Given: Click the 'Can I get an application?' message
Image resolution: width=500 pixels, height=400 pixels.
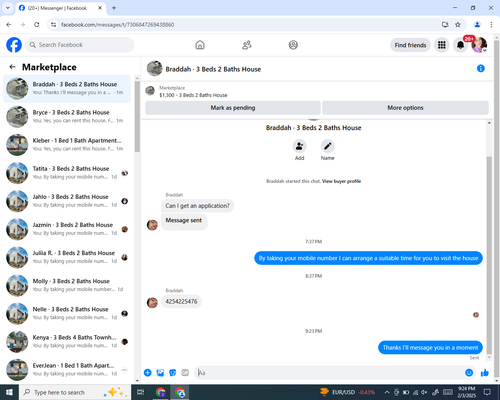Looking at the screenshot, I should [198, 206].
